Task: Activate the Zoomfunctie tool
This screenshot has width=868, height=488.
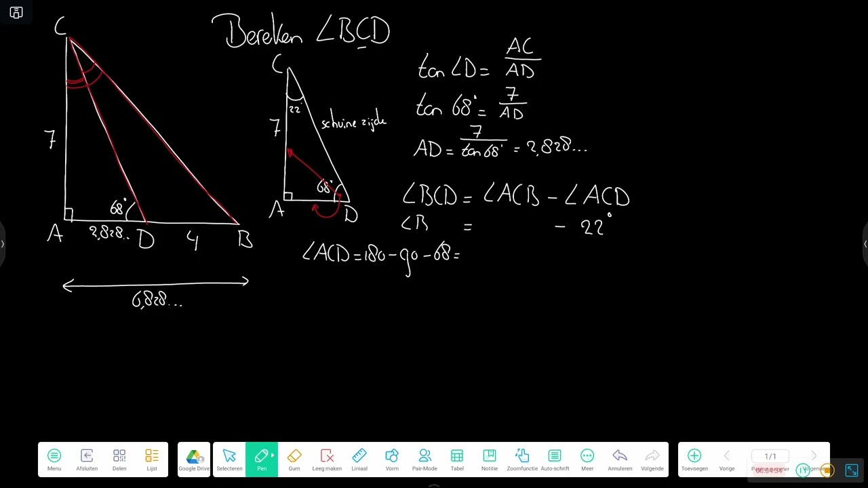Action: coord(522,460)
